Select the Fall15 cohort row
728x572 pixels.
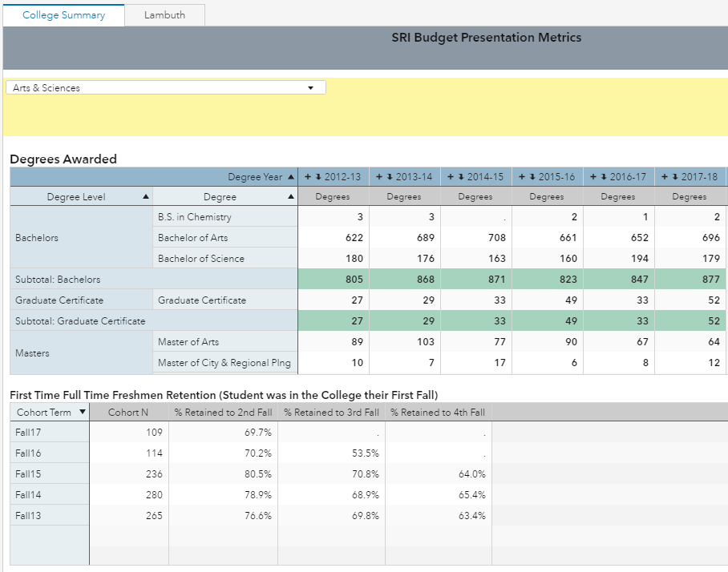[28, 474]
